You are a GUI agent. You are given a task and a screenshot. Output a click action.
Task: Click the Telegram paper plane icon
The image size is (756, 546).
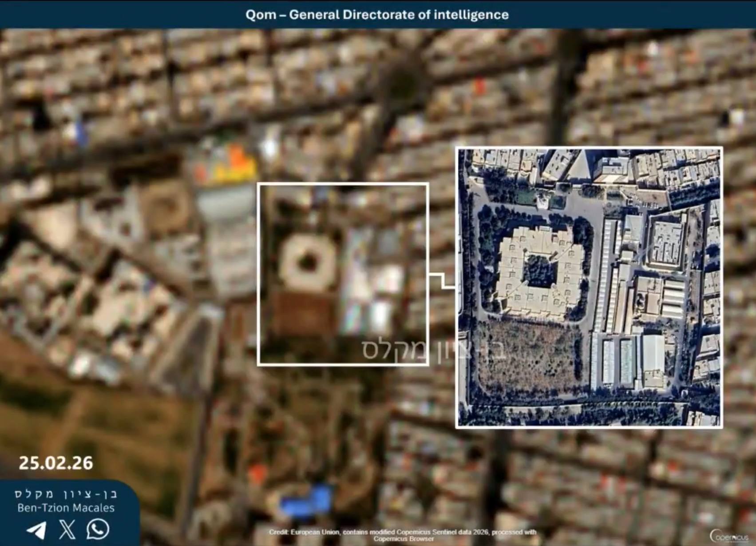coord(36,530)
